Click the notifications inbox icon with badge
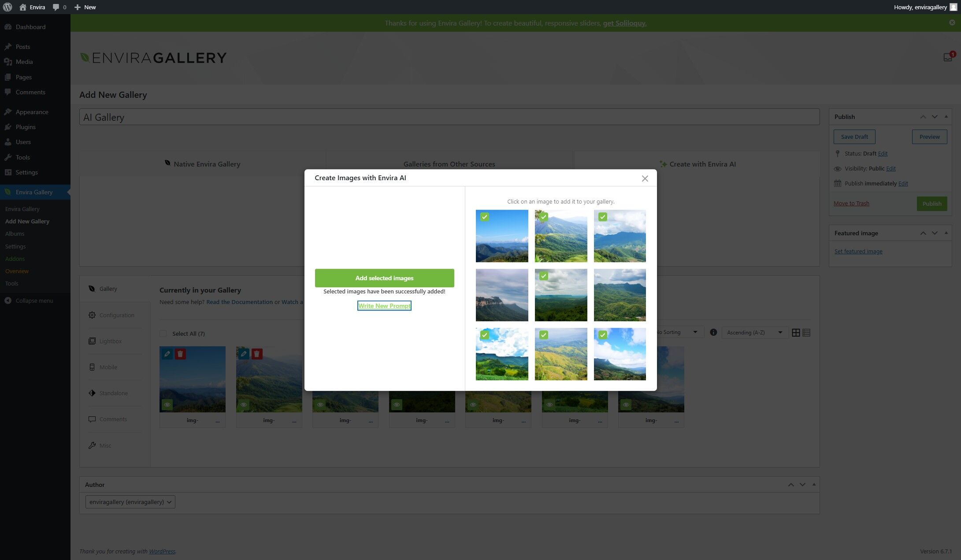Viewport: 961px width, 560px height. [947, 57]
